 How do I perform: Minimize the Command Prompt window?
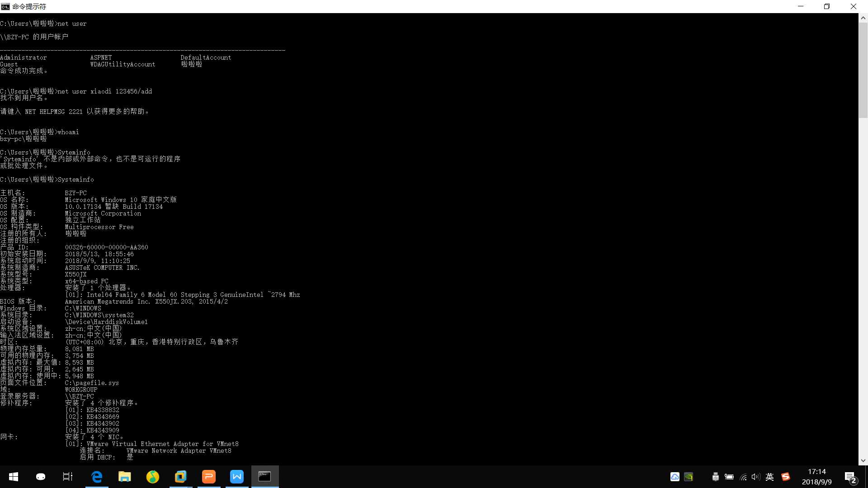[801, 6]
